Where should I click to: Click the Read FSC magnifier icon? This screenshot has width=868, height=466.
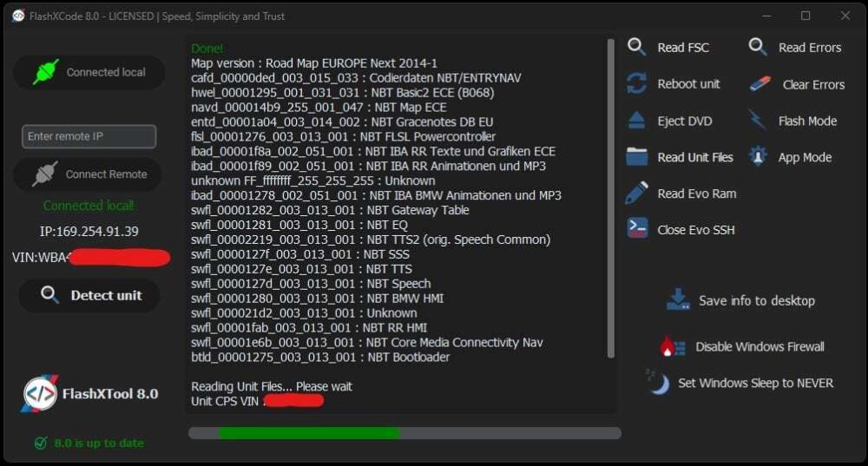coord(636,47)
